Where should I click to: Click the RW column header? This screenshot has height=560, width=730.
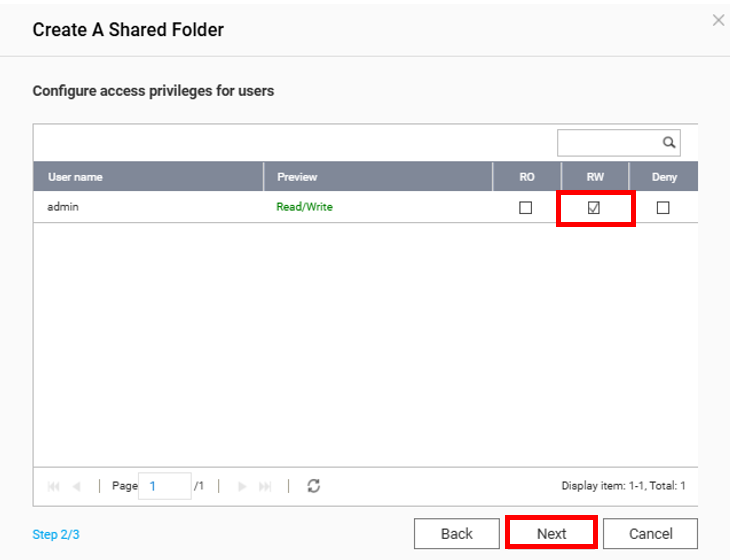tap(594, 177)
